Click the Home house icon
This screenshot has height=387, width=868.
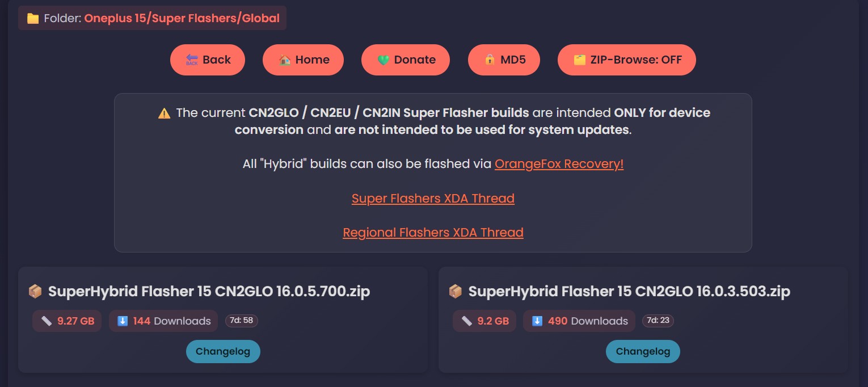pyautogui.click(x=285, y=60)
